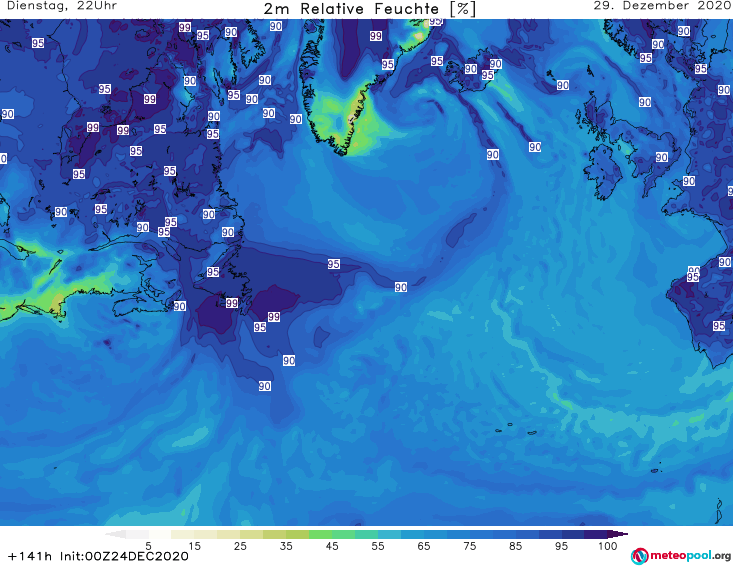Screen dimensions: 733x566
Task: Open the meteopool.org link text
Action: (x=690, y=555)
